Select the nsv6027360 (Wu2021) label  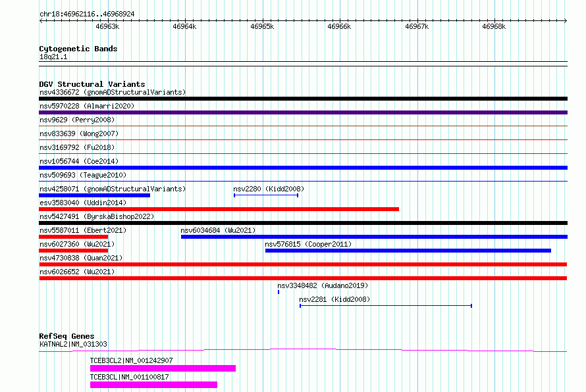77,244
